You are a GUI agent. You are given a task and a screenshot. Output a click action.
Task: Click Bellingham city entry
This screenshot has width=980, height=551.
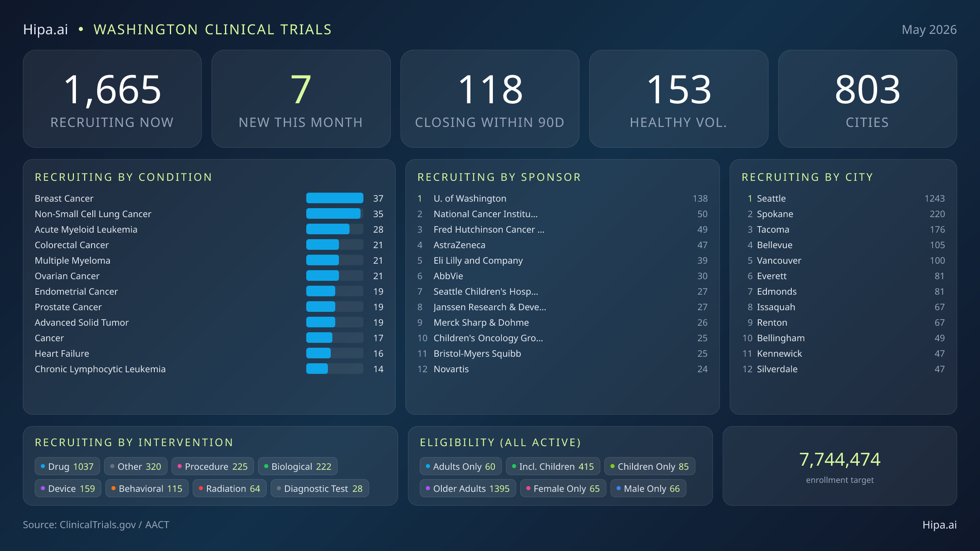pos(843,338)
